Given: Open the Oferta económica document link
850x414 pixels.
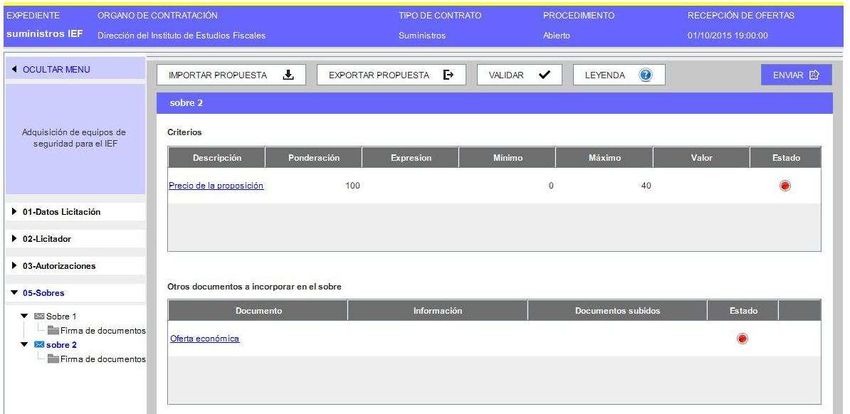Looking at the screenshot, I should pos(205,339).
